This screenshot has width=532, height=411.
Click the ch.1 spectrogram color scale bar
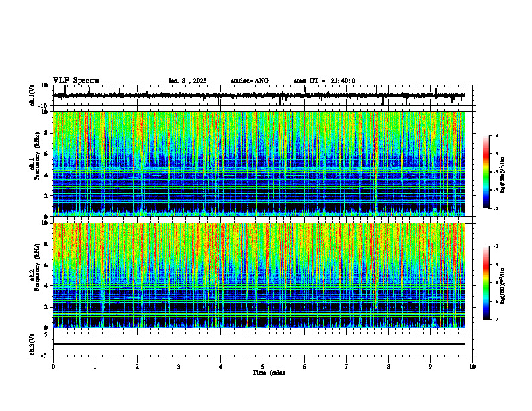(x=486, y=172)
